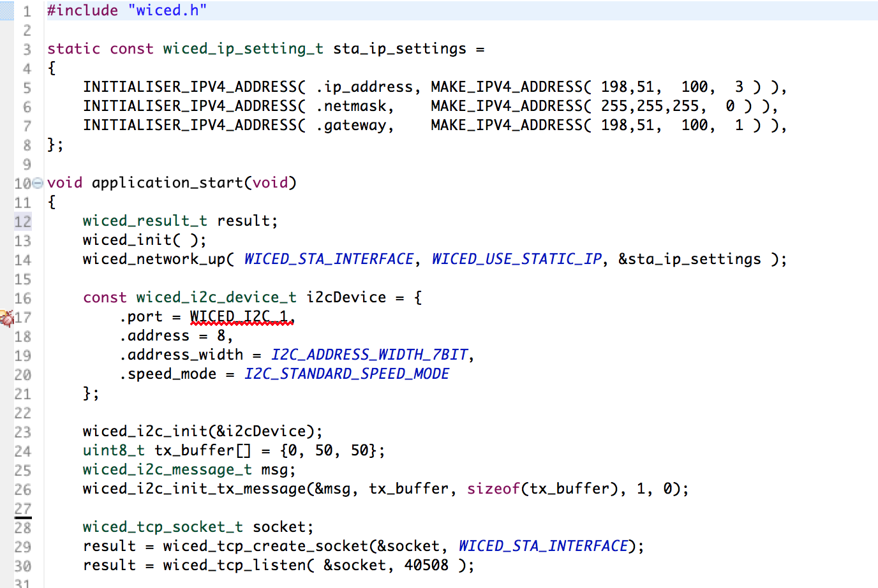Click WICED_STA_INTERFACE in the create_socket call

click(544, 546)
